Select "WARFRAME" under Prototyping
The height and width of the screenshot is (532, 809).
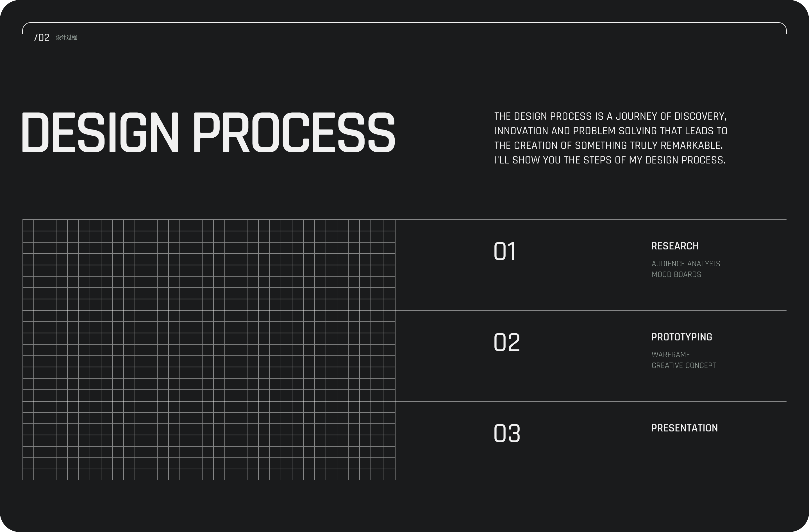tap(671, 355)
